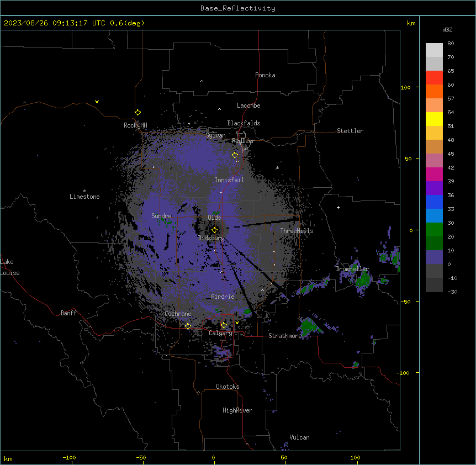The image size is (476, 465).
Task: Click the RedDeer city label
Action: [x=243, y=141]
